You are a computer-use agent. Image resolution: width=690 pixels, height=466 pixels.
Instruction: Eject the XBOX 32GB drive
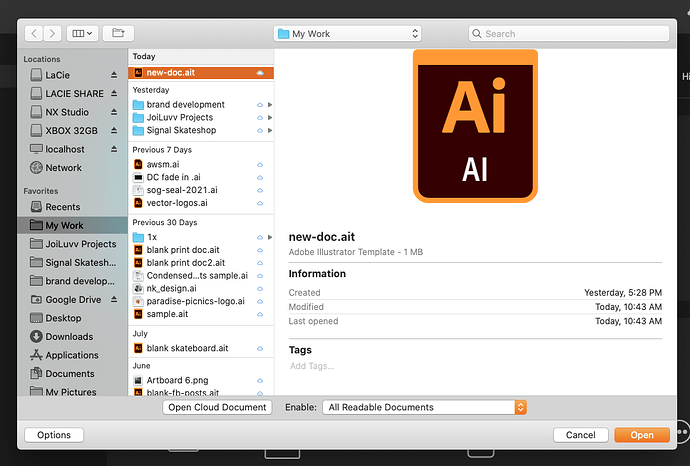point(114,131)
